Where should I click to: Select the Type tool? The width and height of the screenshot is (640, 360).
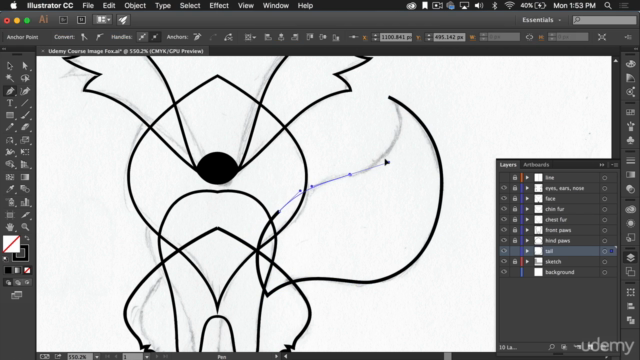click(10, 103)
